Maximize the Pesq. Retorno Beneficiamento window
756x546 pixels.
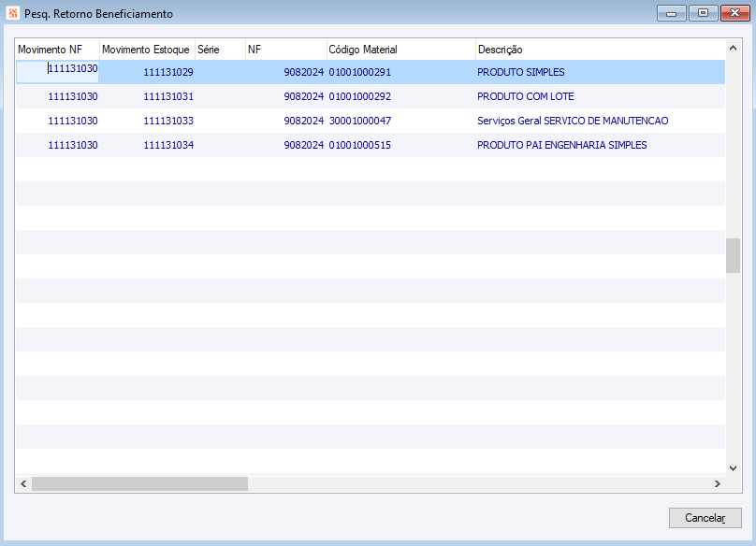click(x=704, y=13)
